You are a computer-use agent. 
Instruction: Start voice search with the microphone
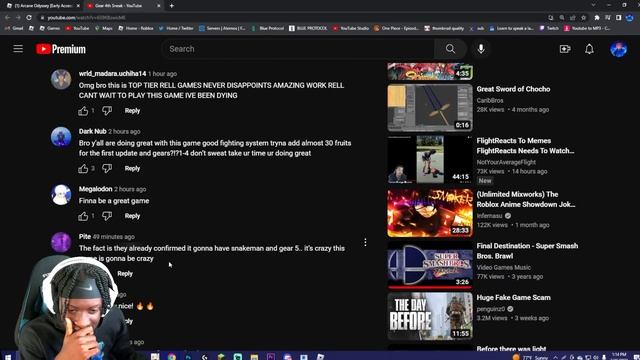(x=481, y=49)
